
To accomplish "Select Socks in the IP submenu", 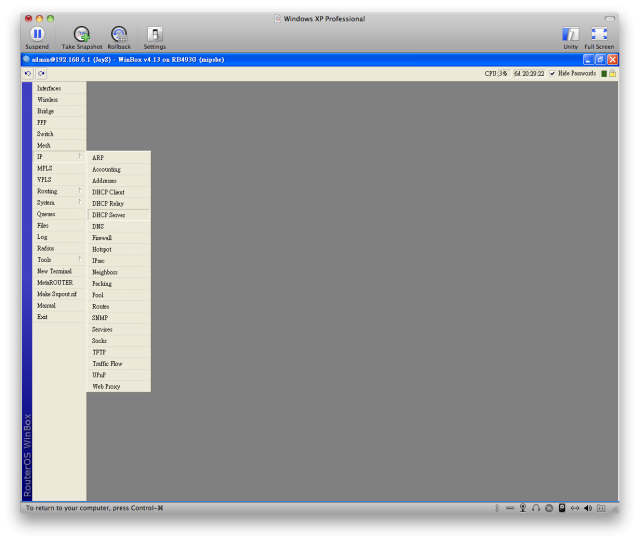I will [x=119, y=340].
